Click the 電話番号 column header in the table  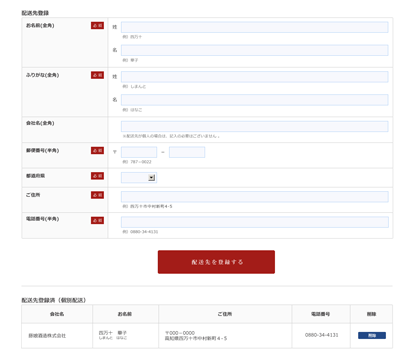pyautogui.click(x=321, y=314)
